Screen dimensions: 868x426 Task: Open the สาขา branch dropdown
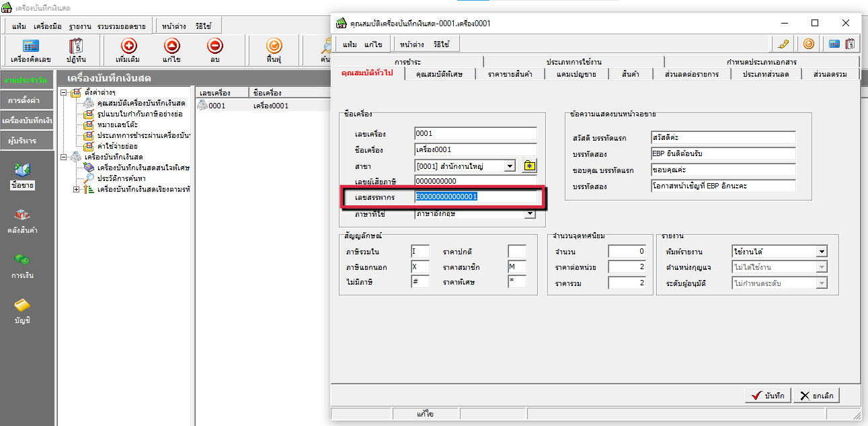510,166
